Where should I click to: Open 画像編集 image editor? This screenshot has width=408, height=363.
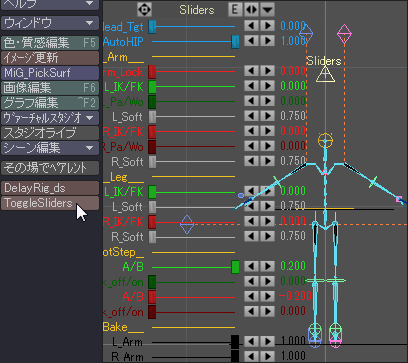50,88
